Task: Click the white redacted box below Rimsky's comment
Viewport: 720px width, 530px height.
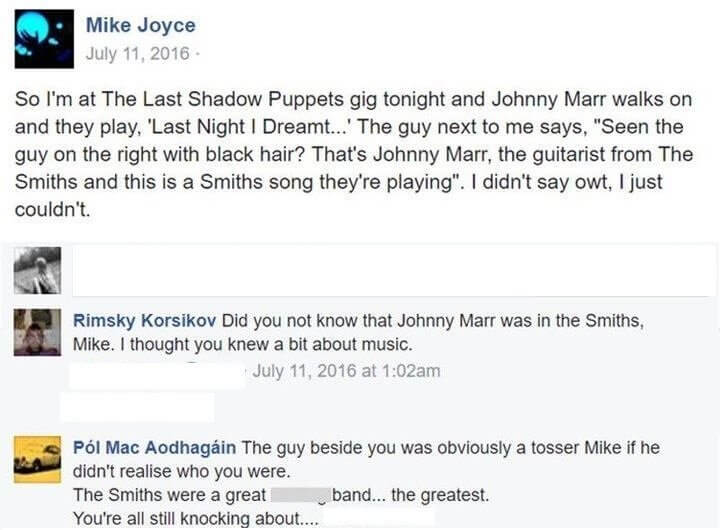Action: point(137,406)
